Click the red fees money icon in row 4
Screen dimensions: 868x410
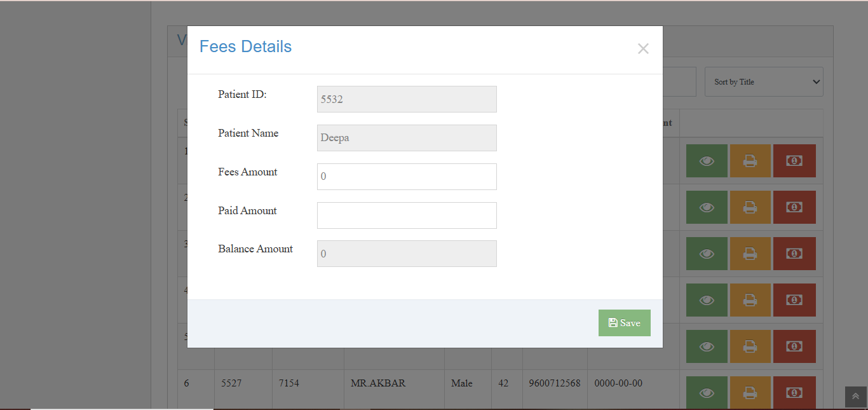coord(794,300)
